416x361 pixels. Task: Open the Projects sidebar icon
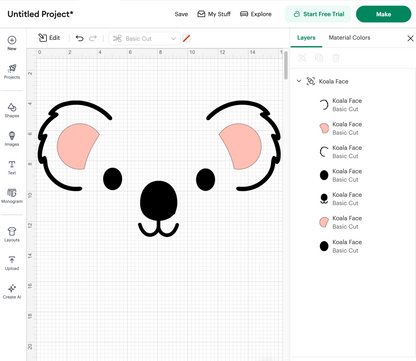coord(12,71)
